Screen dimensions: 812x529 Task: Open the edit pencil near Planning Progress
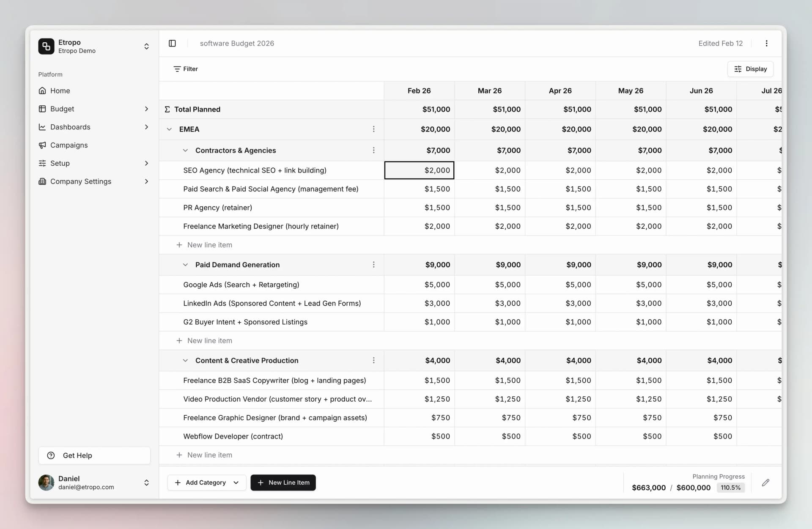tap(766, 482)
